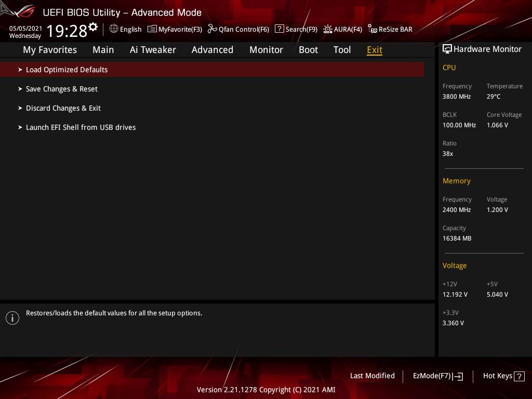The image size is (532, 399).
Task: Click the 19:28 clock display
Action: click(67, 31)
